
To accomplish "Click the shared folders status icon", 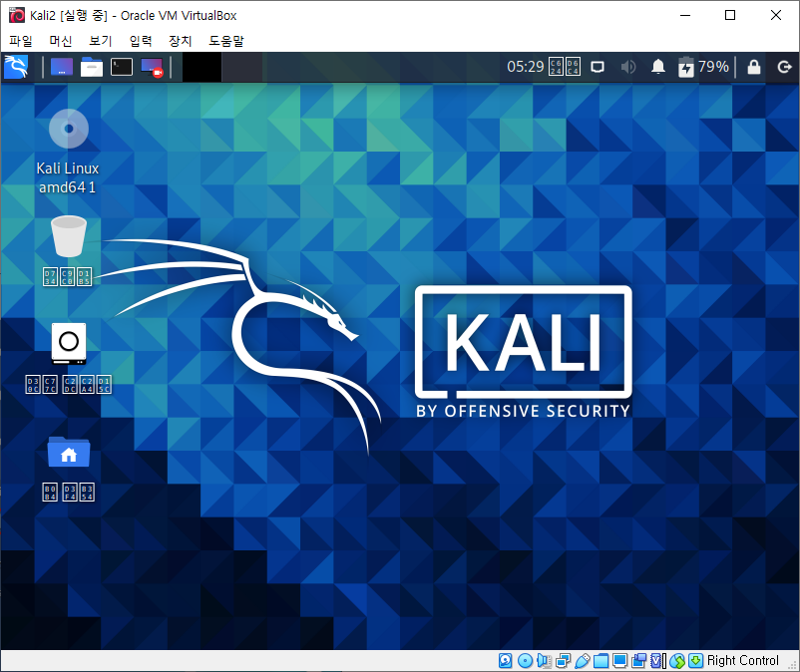I will (601, 661).
